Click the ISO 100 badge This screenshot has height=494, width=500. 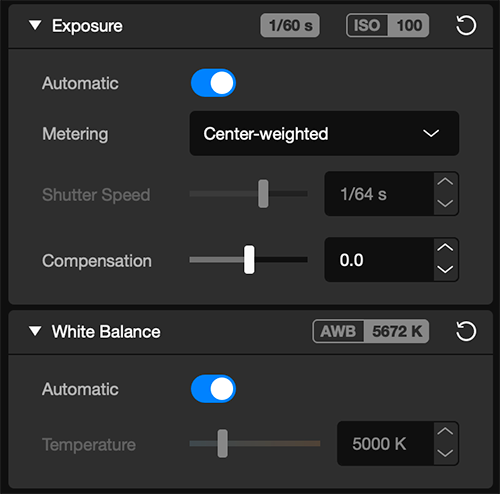387,25
